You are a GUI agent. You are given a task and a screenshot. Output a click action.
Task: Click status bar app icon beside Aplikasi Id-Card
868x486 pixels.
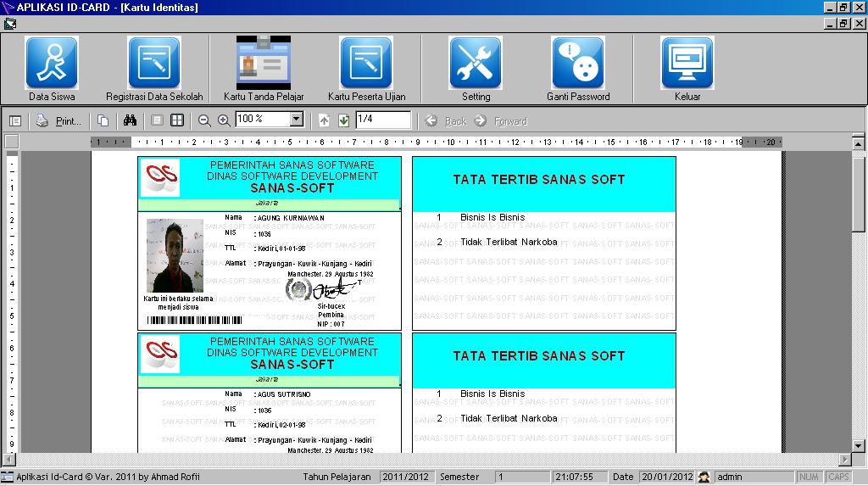click(x=7, y=477)
